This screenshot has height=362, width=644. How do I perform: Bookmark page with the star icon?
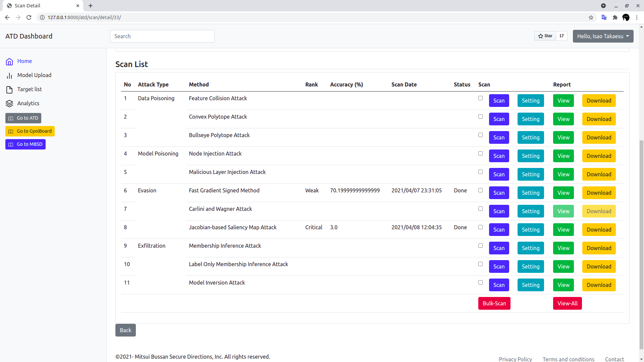click(x=591, y=17)
